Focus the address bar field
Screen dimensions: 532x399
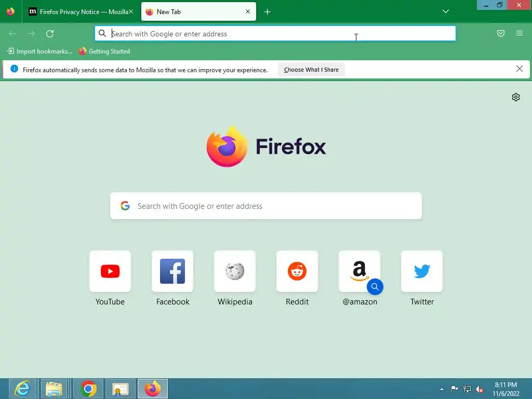[x=275, y=34]
